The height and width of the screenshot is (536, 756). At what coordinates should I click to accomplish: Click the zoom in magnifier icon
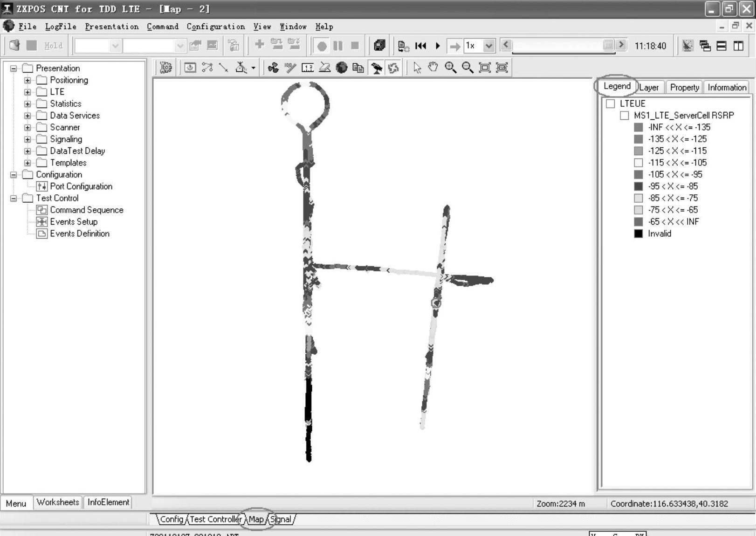click(x=450, y=68)
